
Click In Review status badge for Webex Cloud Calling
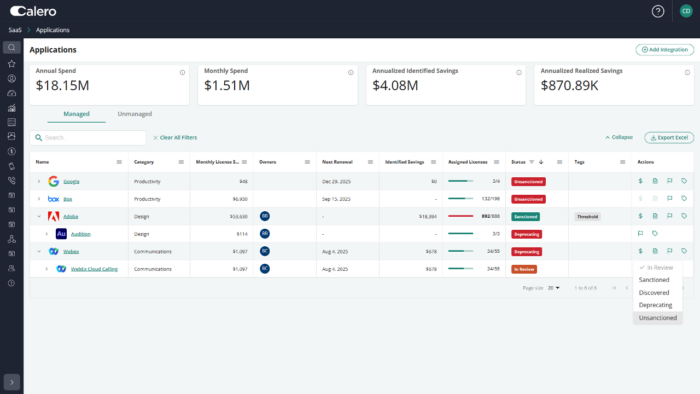[x=524, y=269]
